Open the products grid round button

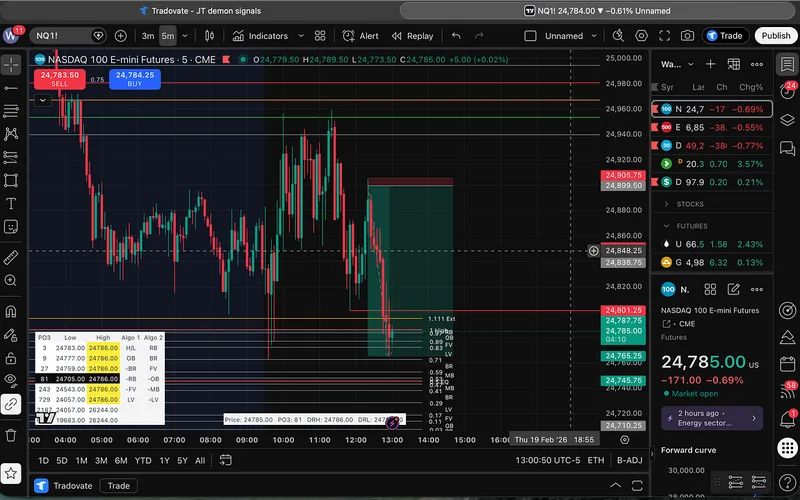[787, 448]
